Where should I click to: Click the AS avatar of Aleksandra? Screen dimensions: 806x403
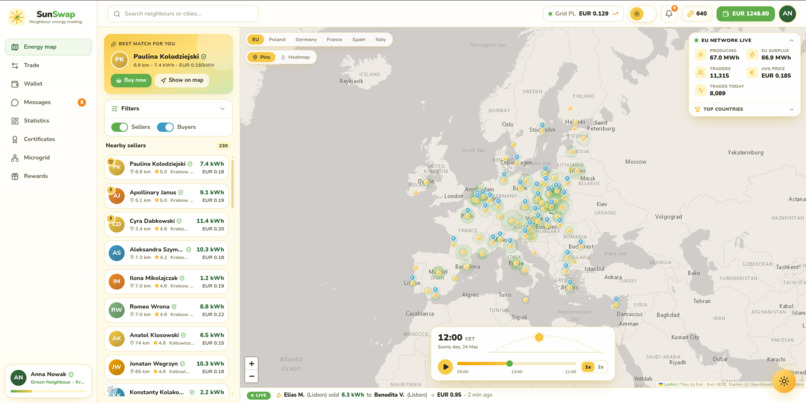(x=117, y=253)
